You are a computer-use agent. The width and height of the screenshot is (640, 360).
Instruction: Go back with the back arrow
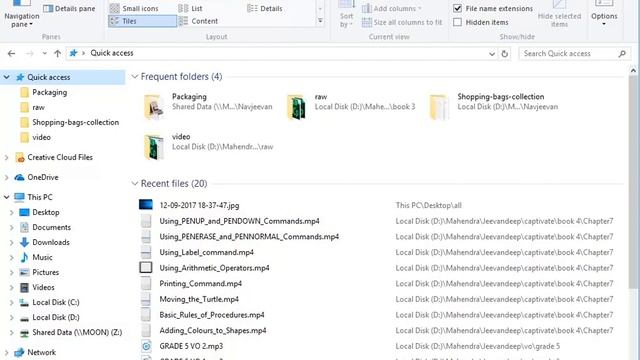tap(11, 53)
